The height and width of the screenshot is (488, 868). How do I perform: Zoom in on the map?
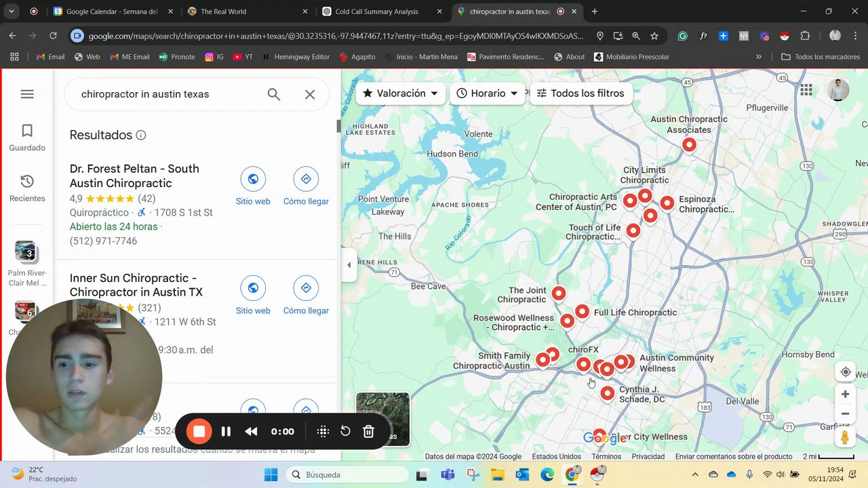[x=845, y=394]
